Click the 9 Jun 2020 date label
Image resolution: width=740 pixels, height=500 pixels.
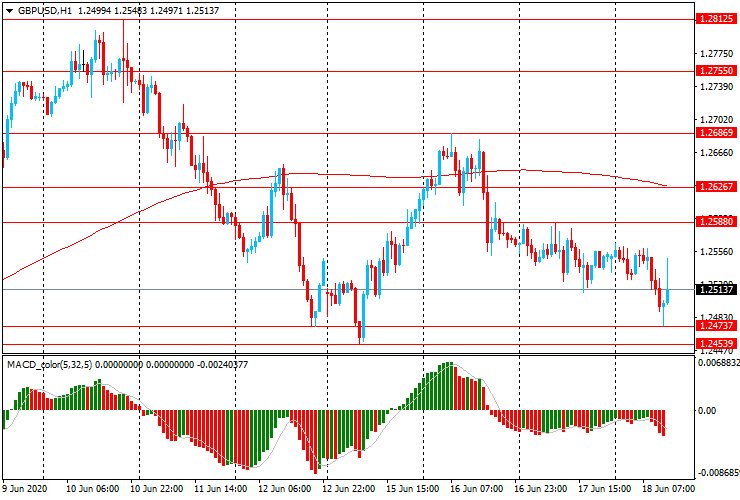[25, 489]
